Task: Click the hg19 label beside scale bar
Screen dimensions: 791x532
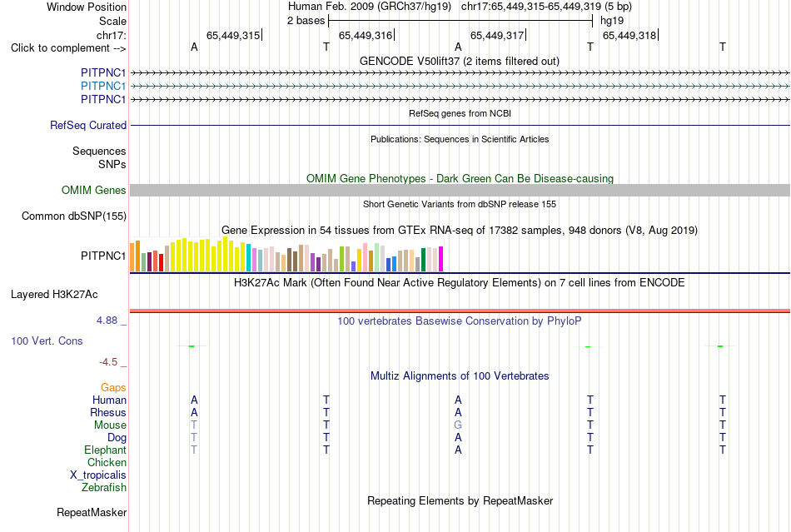Action: [x=611, y=21]
